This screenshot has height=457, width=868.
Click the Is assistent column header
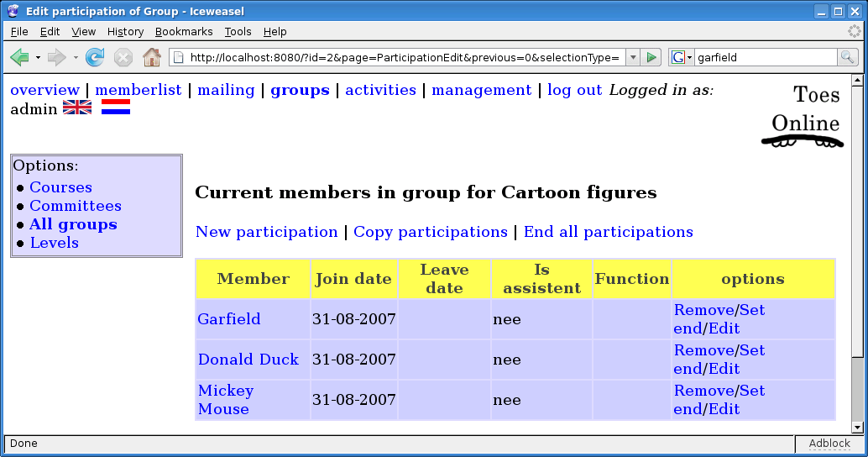(541, 279)
